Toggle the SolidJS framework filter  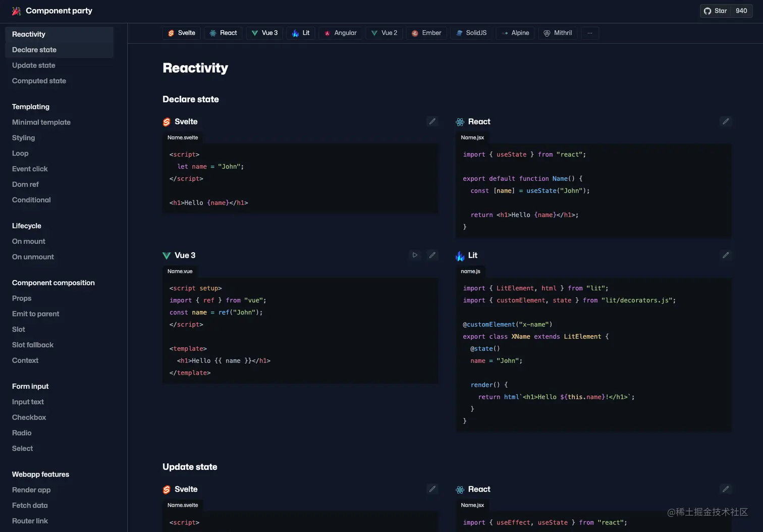pyautogui.click(x=471, y=33)
